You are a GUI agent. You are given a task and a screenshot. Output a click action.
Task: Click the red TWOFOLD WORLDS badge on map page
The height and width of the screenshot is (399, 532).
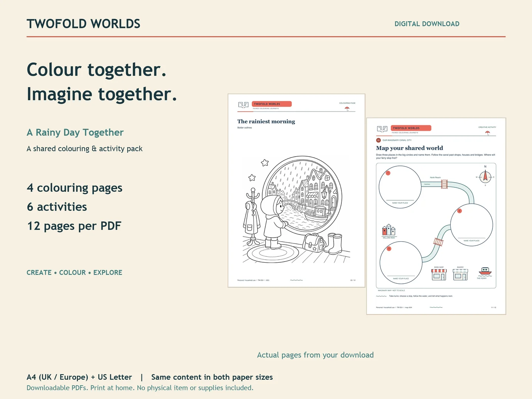[x=411, y=128]
